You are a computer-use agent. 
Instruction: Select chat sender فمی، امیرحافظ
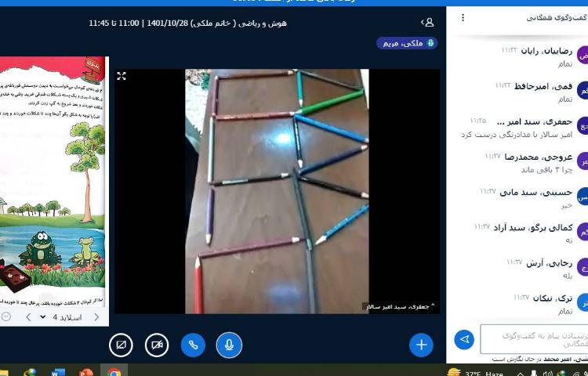tap(543, 86)
